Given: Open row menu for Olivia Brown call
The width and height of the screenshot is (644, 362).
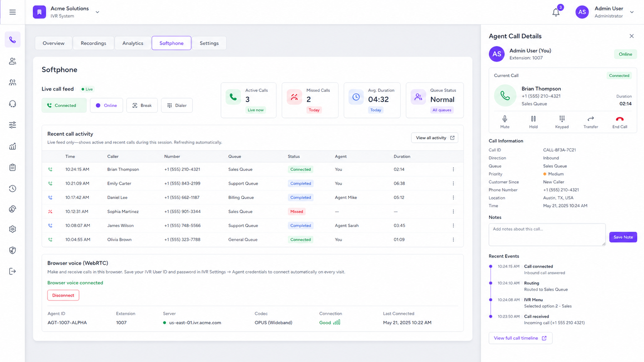Looking at the screenshot, I should (x=453, y=240).
